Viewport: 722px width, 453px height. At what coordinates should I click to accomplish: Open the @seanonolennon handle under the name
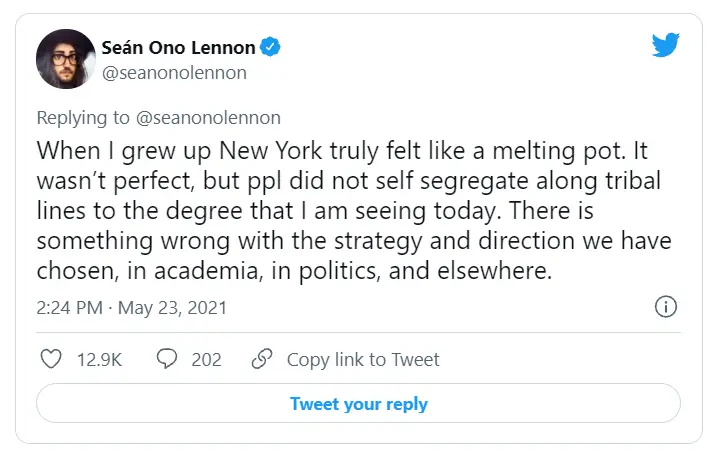(174, 73)
